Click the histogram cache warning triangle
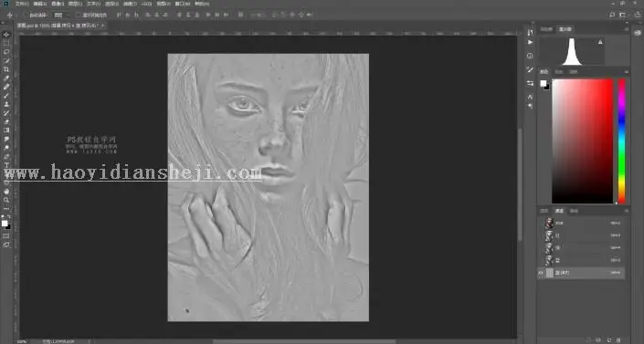The width and height of the screenshot is (644, 344). [x=600, y=42]
